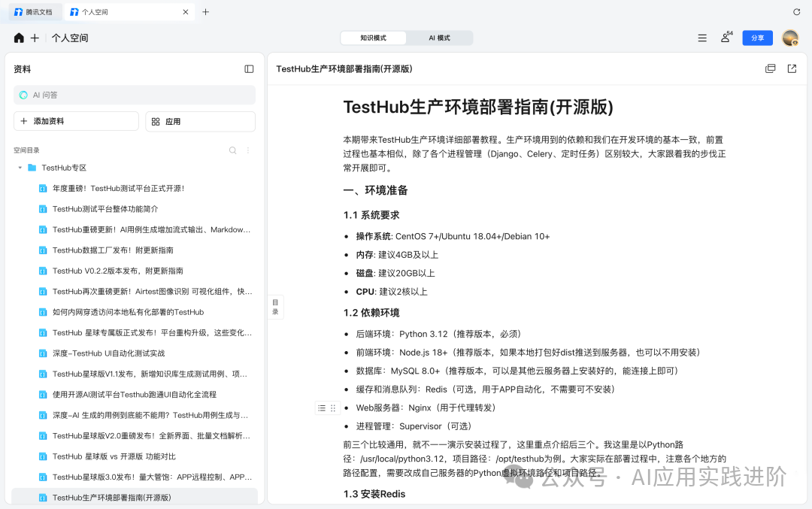Click the document window icon in header
This screenshot has width=812, height=509.
click(770, 69)
